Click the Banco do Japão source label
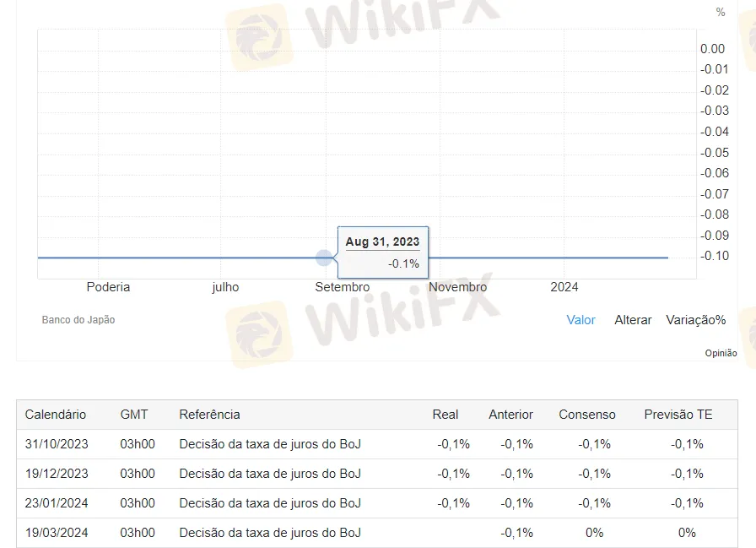The image size is (756, 548). 78,320
